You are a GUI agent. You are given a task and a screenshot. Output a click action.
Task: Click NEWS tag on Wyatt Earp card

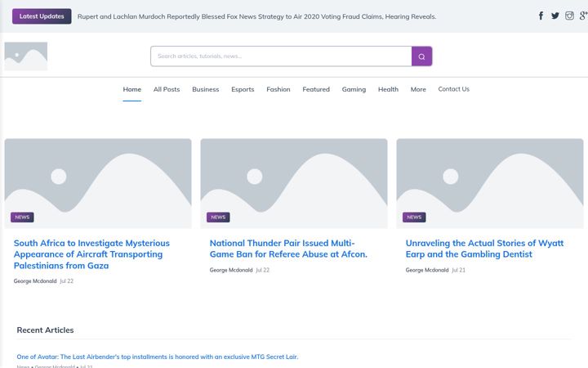pos(414,217)
